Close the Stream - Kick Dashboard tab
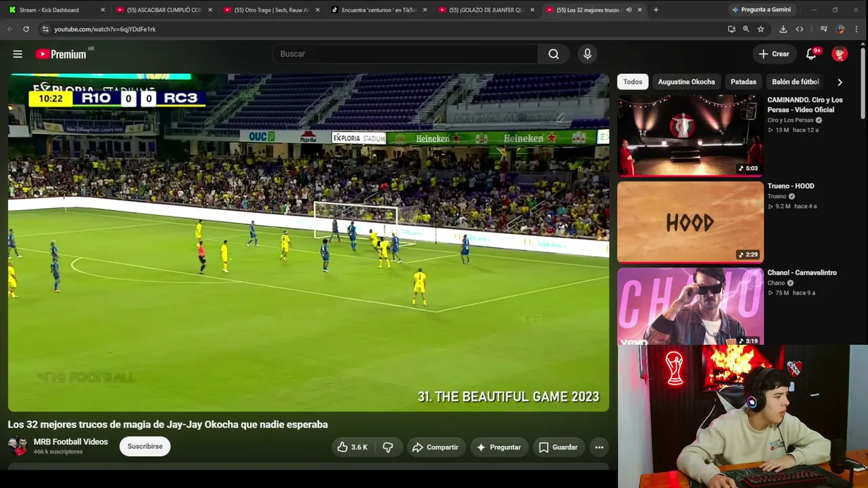The height and width of the screenshot is (488, 868). 103,10
